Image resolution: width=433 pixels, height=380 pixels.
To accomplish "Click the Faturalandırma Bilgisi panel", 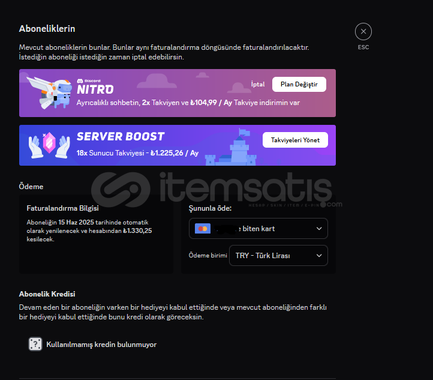I will 96,234.
